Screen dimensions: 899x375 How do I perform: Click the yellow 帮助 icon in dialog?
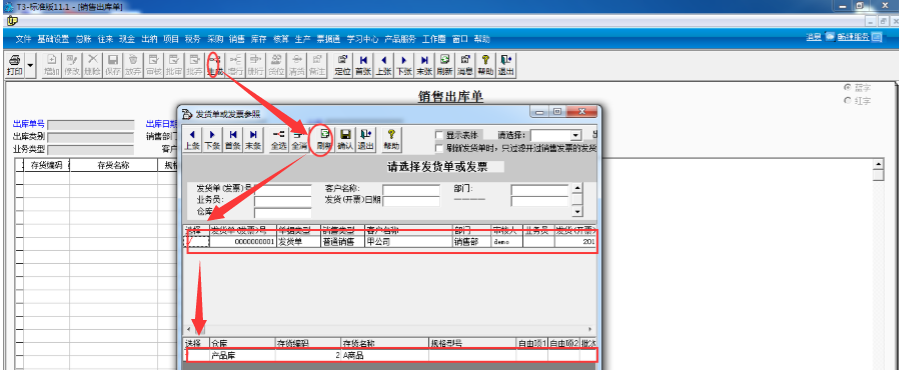(392, 139)
